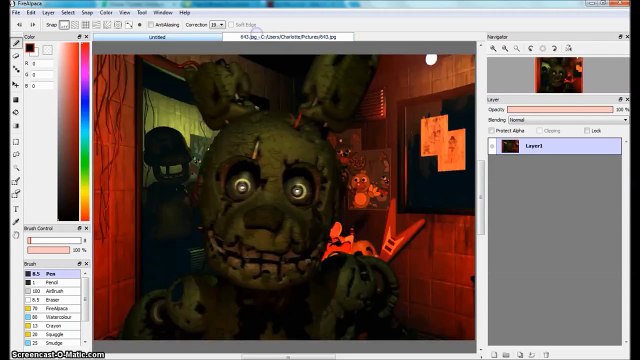The width and height of the screenshot is (640, 360).
Task: Select the Text tool
Action: pyautogui.click(x=16, y=209)
